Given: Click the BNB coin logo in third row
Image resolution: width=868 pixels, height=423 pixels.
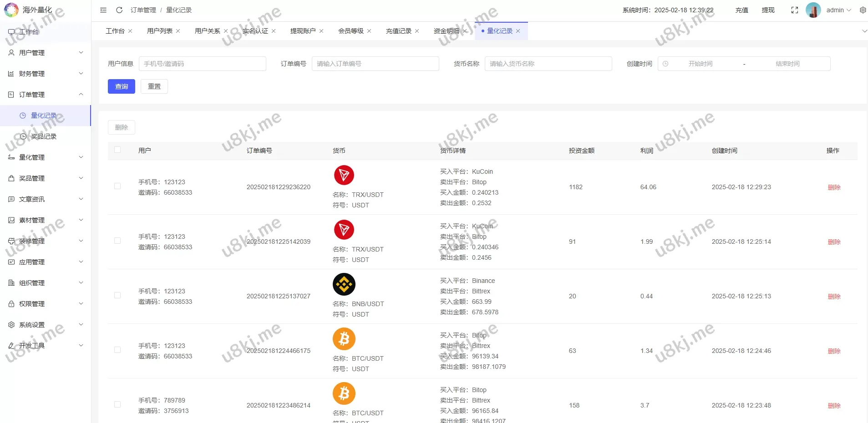Looking at the screenshot, I should pos(344,284).
